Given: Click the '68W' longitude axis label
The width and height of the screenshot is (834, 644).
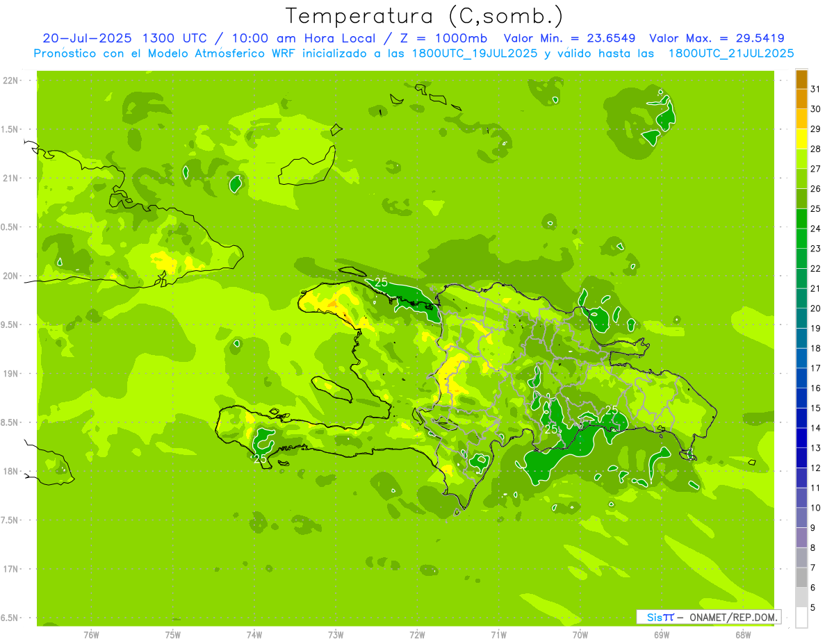Looking at the screenshot, I should pos(743,635).
